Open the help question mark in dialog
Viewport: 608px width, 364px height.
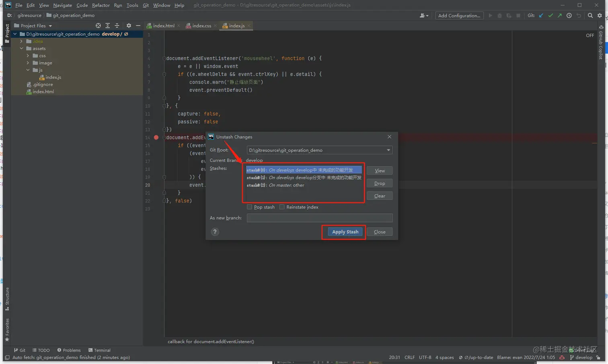pos(215,232)
